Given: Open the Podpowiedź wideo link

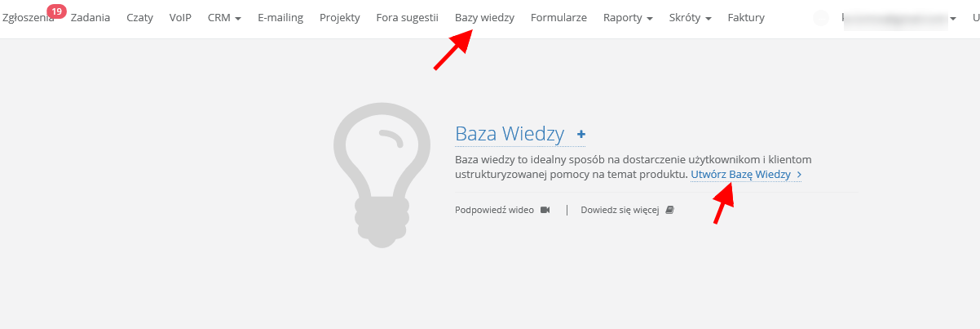Looking at the screenshot, I should coord(494,210).
